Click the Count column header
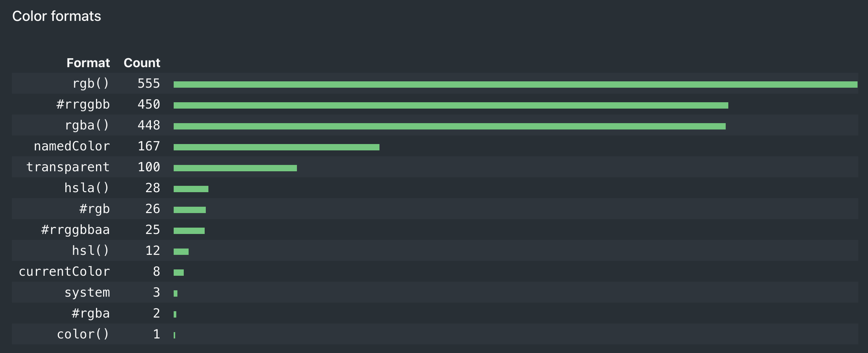Image resolution: width=868 pixels, height=353 pixels. (x=142, y=63)
